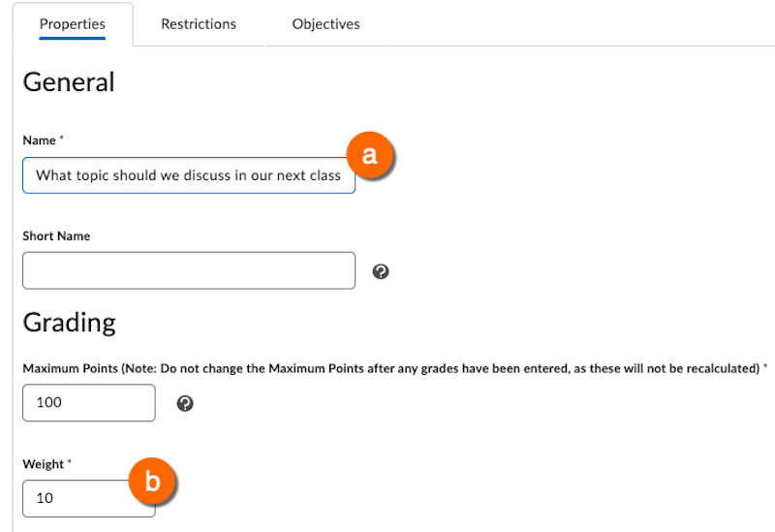Image resolution: width=775 pixels, height=532 pixels.
Task: Click the required asterisk after Weight label
Action: (70, 464)
